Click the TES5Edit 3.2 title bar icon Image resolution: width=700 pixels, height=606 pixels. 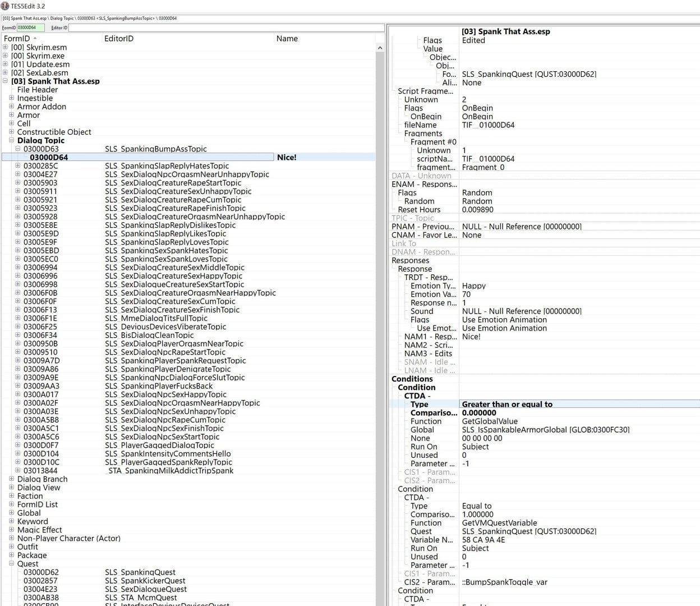5,6
